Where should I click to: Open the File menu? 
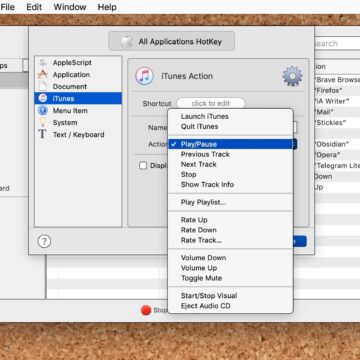click(7, 7)
